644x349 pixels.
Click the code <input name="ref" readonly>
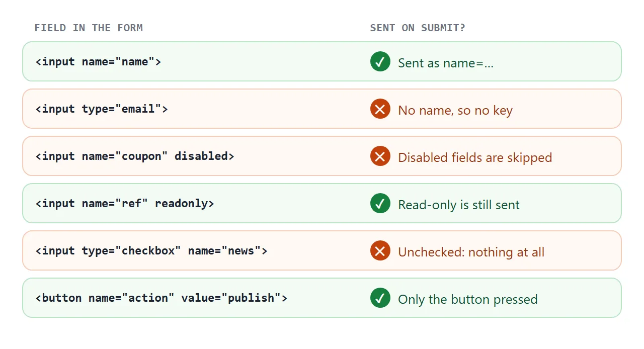(x=125, y=204)
